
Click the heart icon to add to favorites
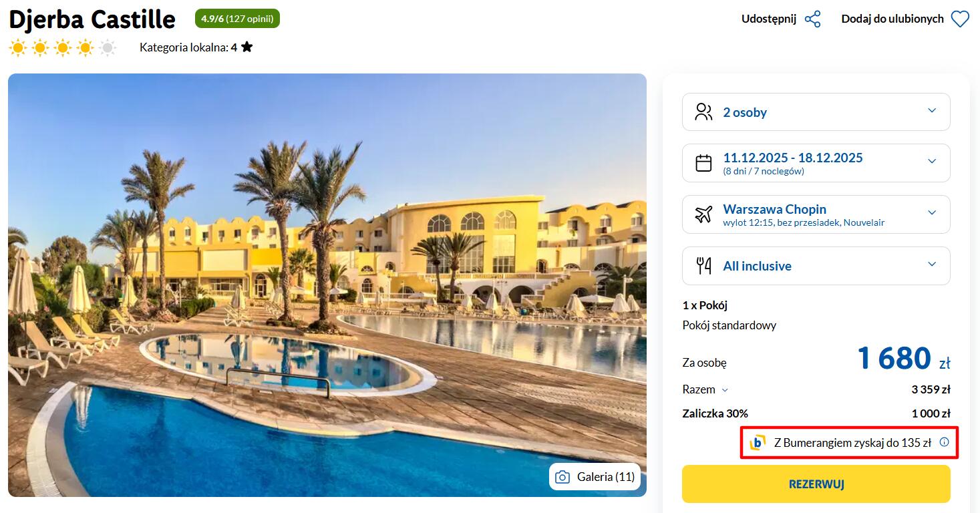pyautogui.click(x=960, y=19)
